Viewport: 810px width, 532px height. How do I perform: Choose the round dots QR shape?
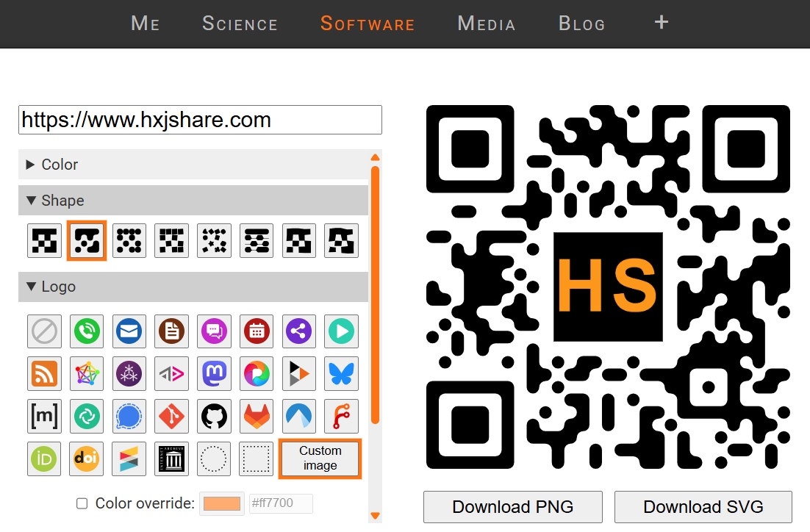pyautogui.click(x=129, y=241)
